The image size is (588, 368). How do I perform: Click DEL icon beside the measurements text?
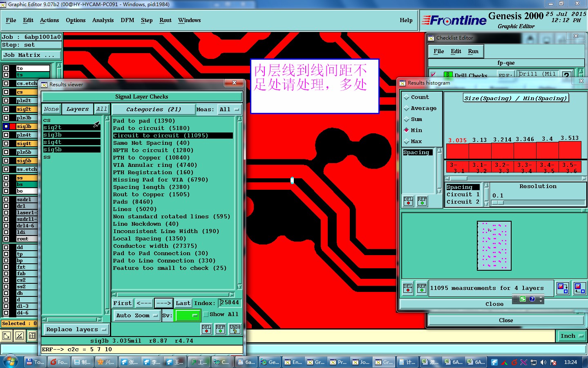tap(407, 288)
